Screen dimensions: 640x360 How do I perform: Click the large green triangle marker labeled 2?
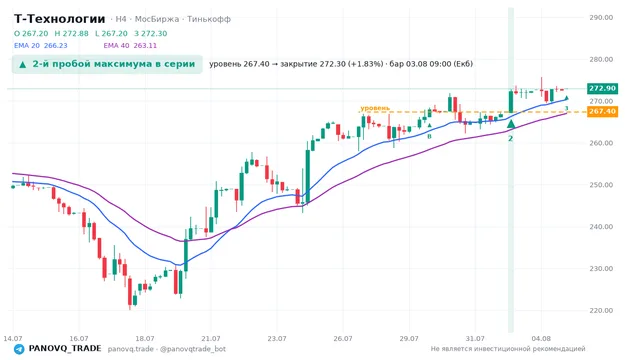pyautogui.click(x=511, y=124)
